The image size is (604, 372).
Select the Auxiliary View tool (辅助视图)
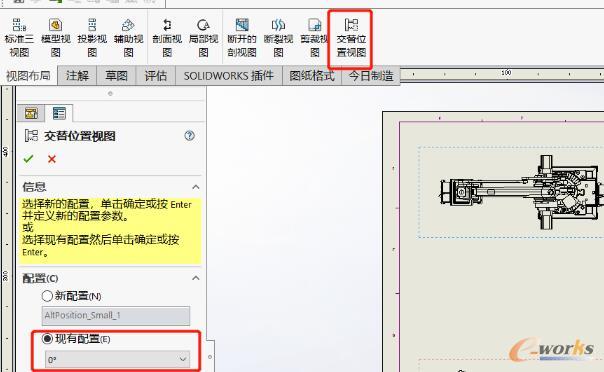coord(128,38)
